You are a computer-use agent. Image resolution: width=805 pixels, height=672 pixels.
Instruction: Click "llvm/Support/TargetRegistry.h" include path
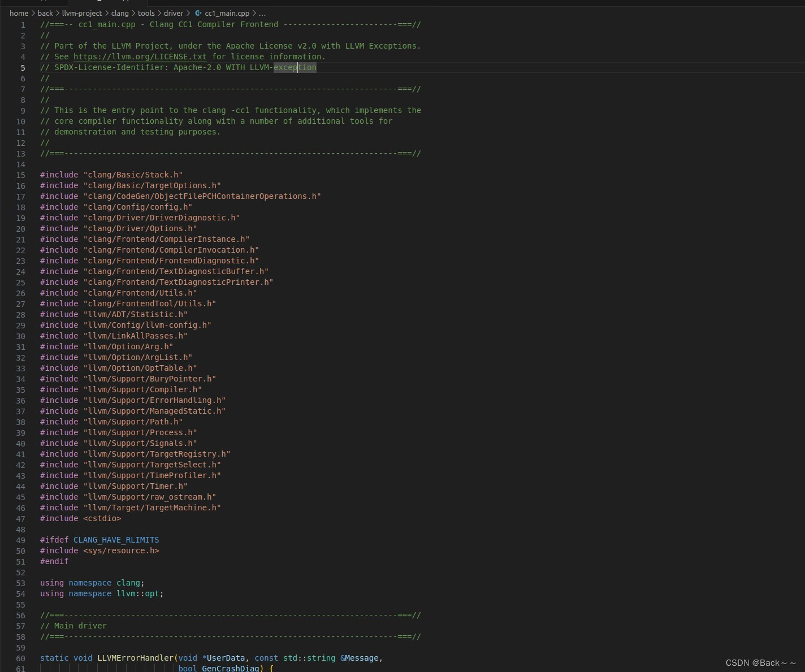(157, 454)
